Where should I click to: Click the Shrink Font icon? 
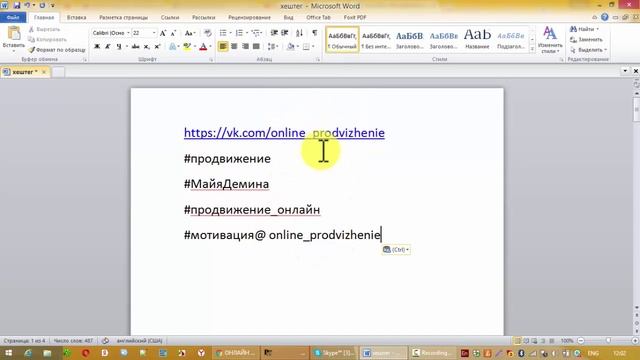point(173,33)
